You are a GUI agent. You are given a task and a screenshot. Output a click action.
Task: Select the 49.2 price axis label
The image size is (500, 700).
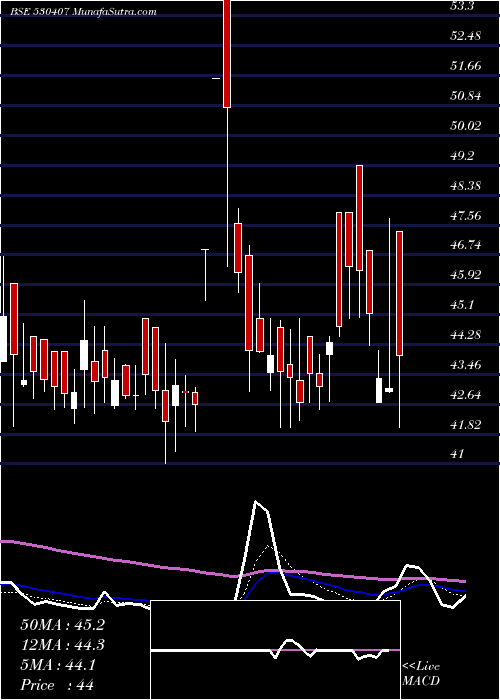click(x=463, y=156)
